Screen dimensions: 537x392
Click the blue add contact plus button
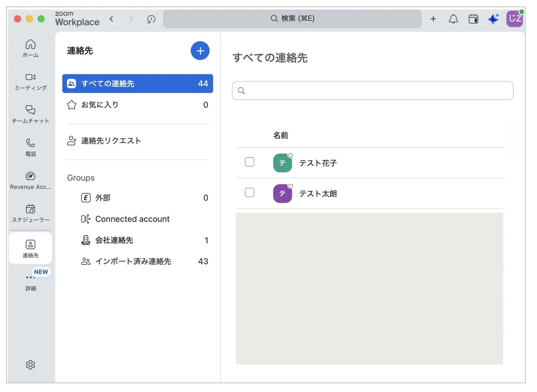[x=200, y=51]
